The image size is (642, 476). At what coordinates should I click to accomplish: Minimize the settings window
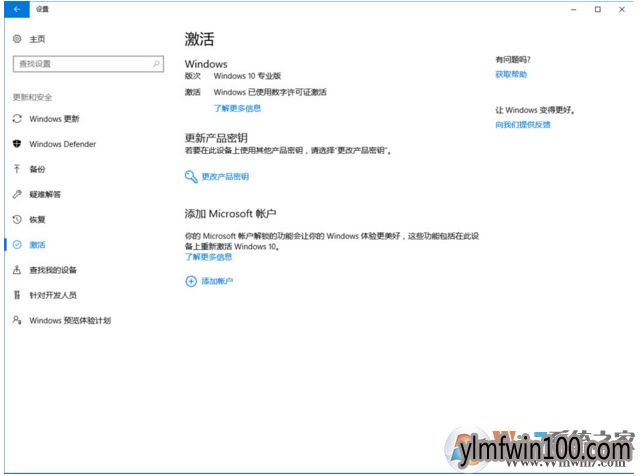(x=574, y=9)
